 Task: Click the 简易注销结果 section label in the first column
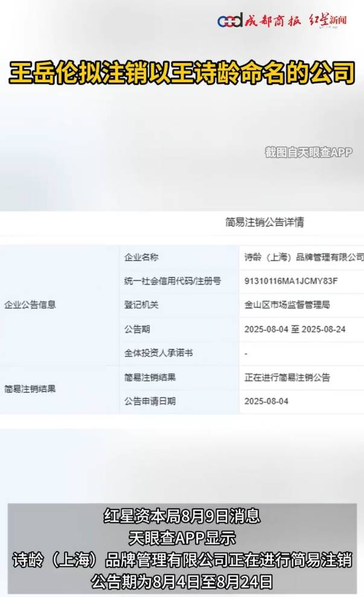[30, 389]
